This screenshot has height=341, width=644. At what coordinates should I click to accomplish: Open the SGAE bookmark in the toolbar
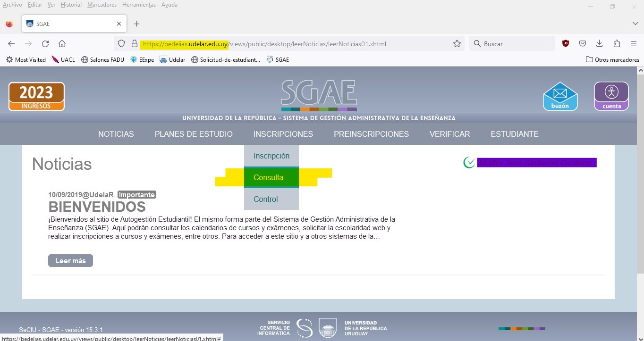(278, 60)
